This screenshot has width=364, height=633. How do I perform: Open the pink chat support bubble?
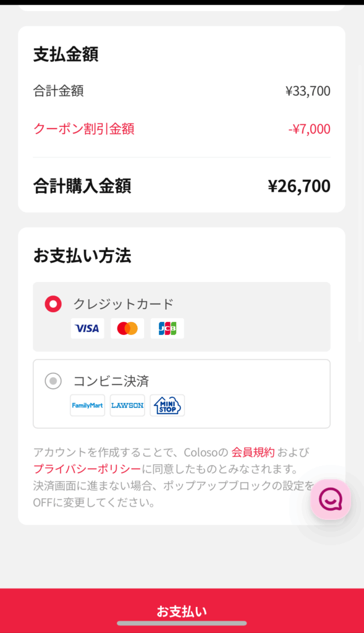[x=331, y=499]
